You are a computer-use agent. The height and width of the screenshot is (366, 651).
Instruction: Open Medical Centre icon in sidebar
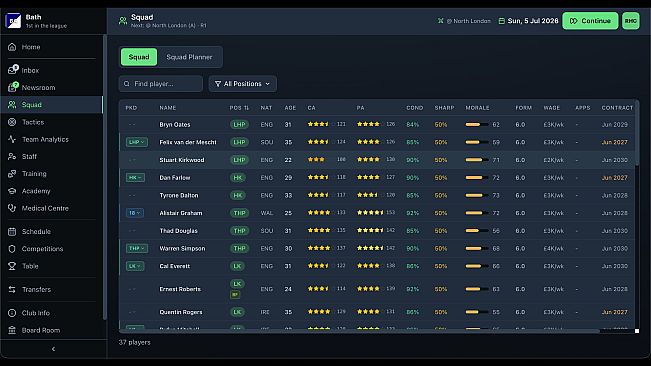pos(12,208)
